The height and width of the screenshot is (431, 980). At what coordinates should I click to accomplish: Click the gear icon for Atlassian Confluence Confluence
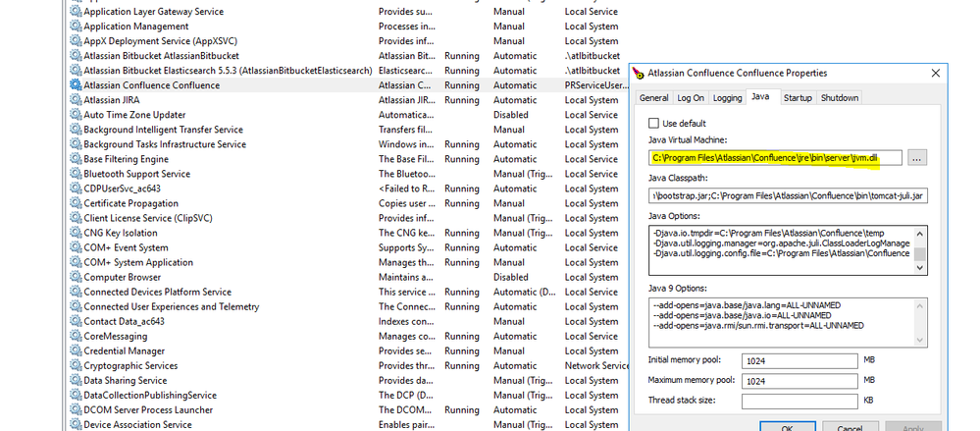(x=76, y=85)
